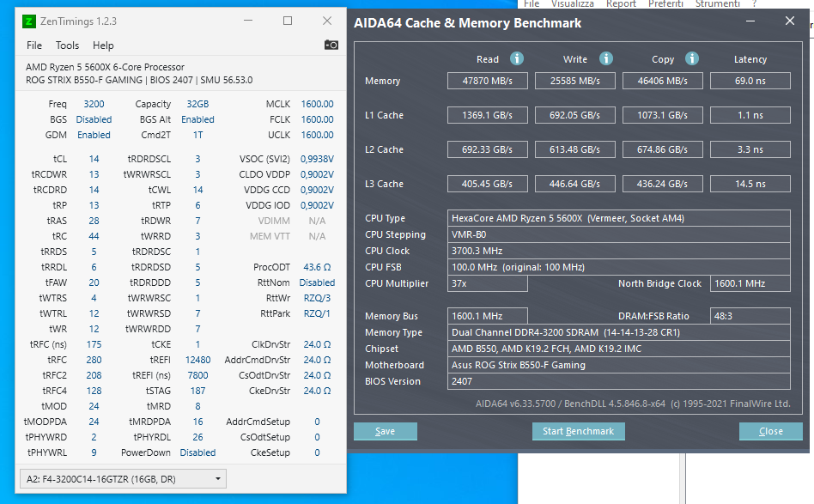This screenshot has height=504, width=814.
Task: Click the tFAW value 20
Action: click(94, 282)
